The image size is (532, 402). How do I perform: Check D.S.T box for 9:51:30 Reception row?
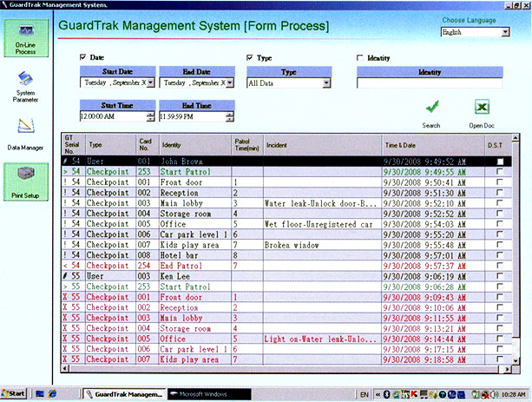click(499, 193)
